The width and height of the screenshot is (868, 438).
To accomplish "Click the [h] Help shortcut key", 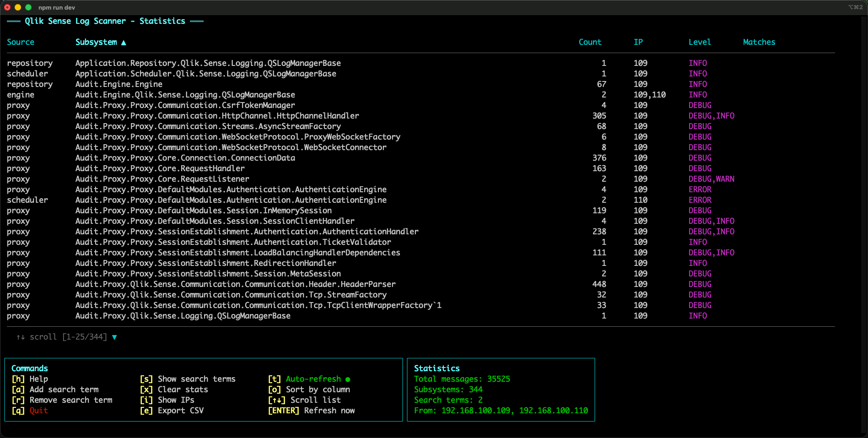I will point(18,379).
